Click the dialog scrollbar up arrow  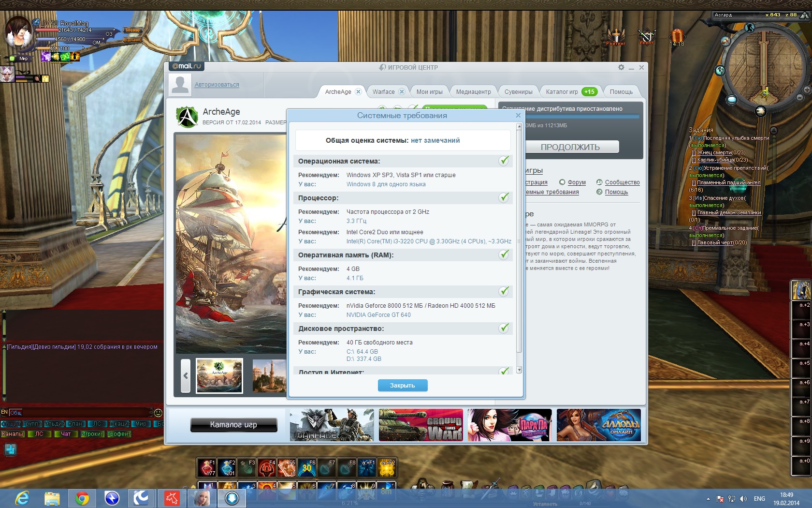[x=519, y=126]
